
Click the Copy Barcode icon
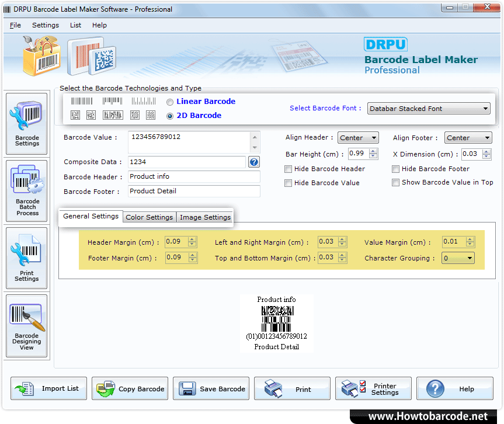[x=106, y=388]
